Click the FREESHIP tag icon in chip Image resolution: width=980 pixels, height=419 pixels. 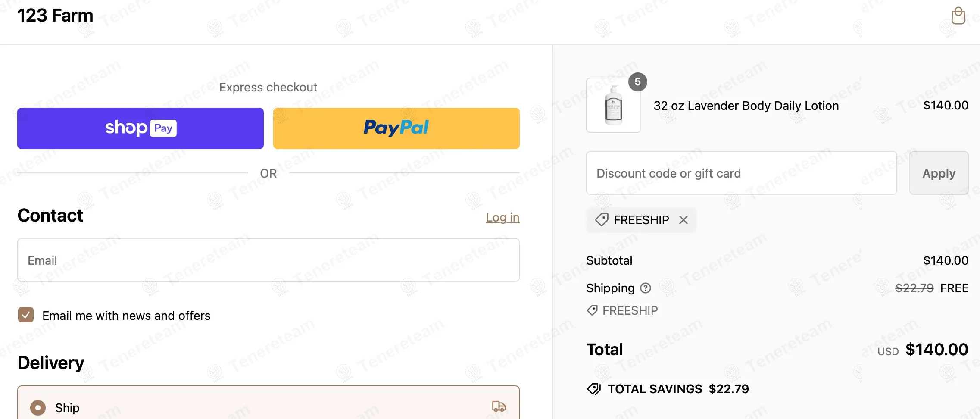coord(602,220)
